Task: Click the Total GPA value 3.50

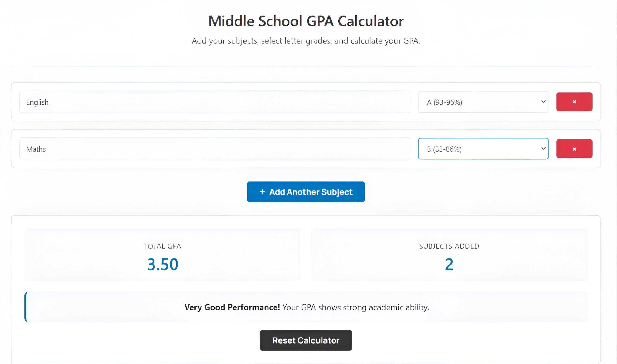Action: coord(163,264)
